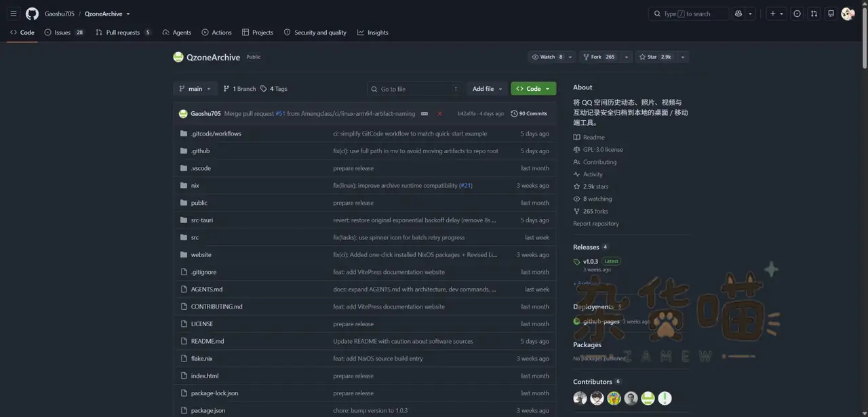Click the failed status X on latest commit
The image size is (868, 417).
pos(439,113)
